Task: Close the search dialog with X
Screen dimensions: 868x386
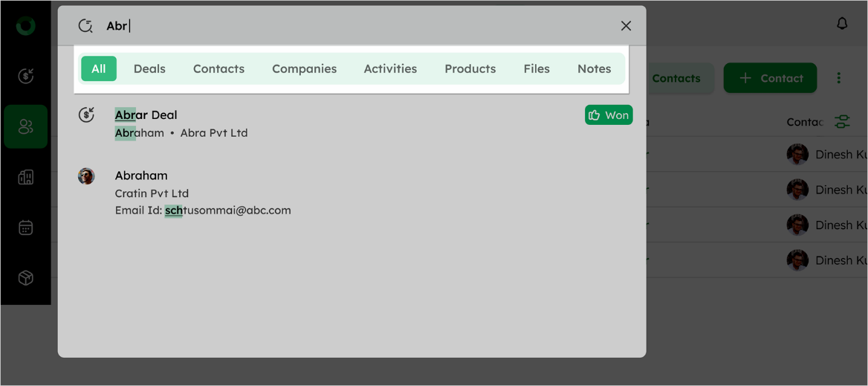Action: pyautogui.click(x=626, y=26)
